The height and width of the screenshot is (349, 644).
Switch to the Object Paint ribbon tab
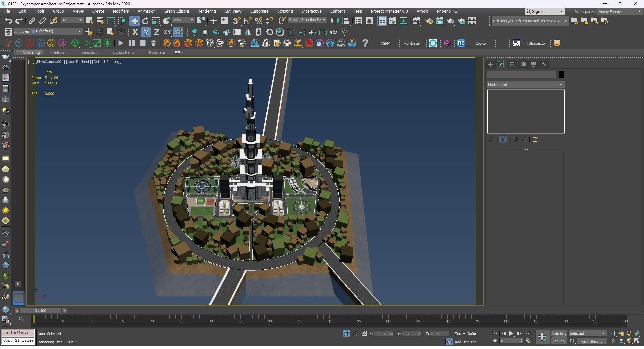[123, 52]
